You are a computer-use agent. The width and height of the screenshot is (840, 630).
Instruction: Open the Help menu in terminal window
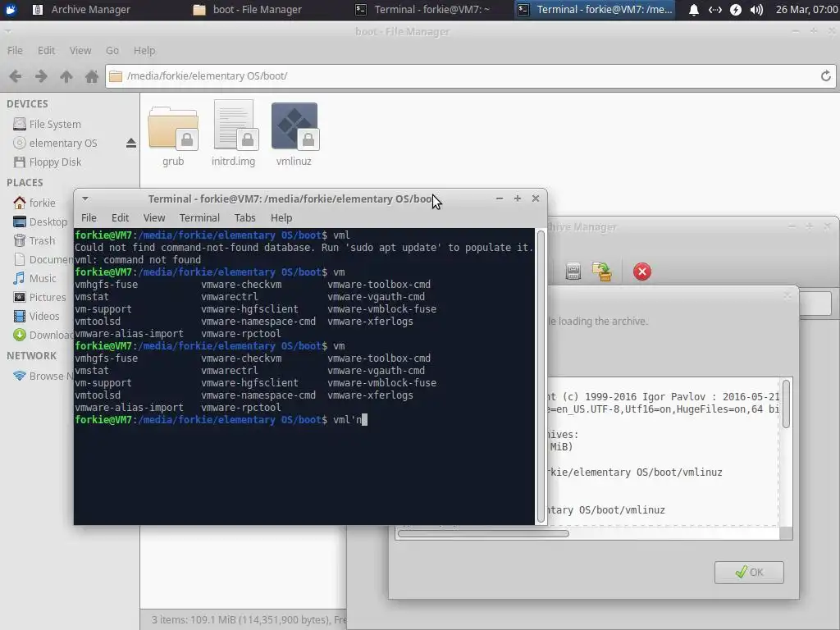coord(281,218)
